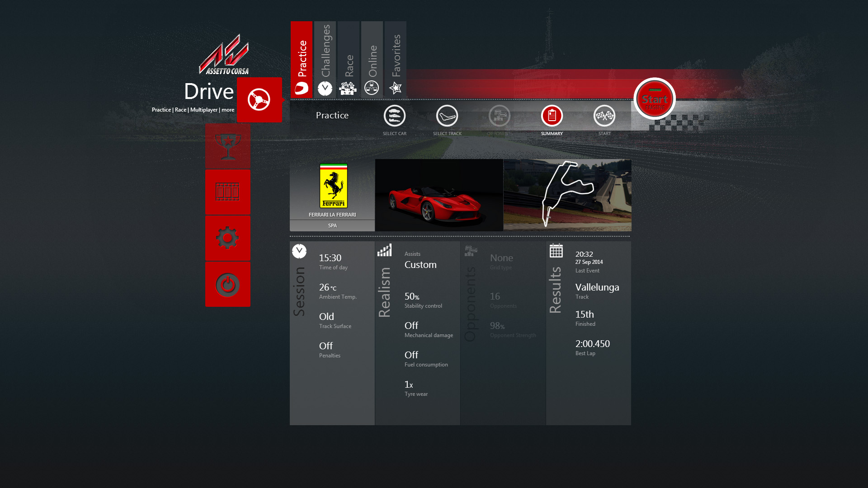The width and height of the screenshot is (868, 488).
Task: Click the checkered flags Start icon
Action: pyautogui.click(x=604, y=116)
